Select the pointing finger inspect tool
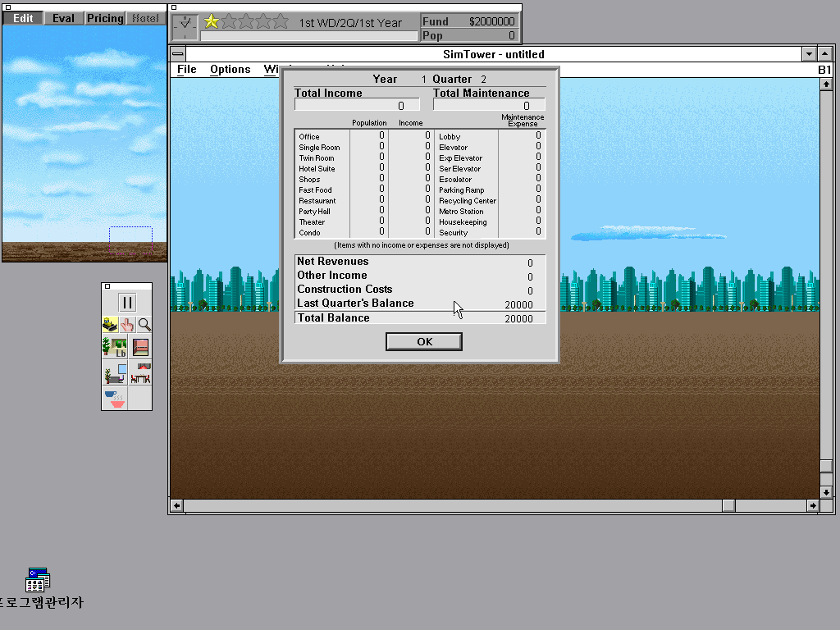The height and width of the screenshot is (630, 840). (x=127, y=325)
